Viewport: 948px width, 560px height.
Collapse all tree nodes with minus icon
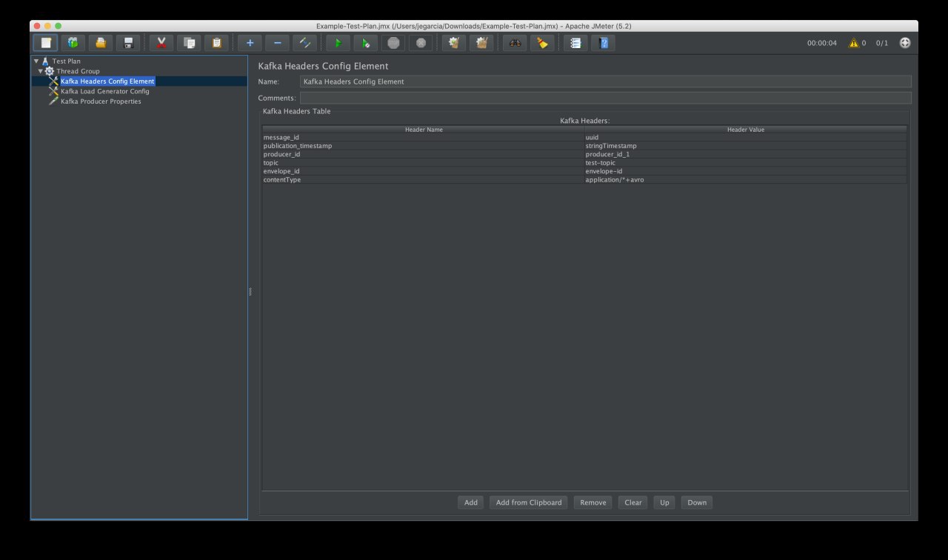point(277,43)
